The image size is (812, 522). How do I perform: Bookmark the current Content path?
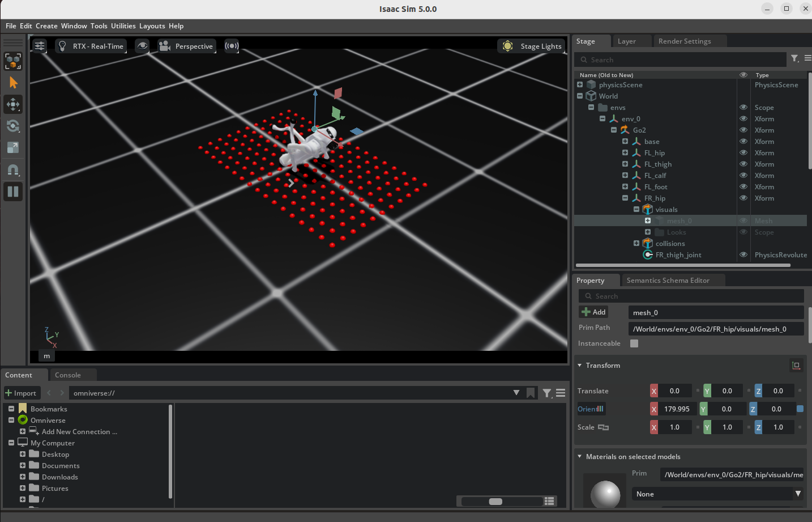pos(531,393)
